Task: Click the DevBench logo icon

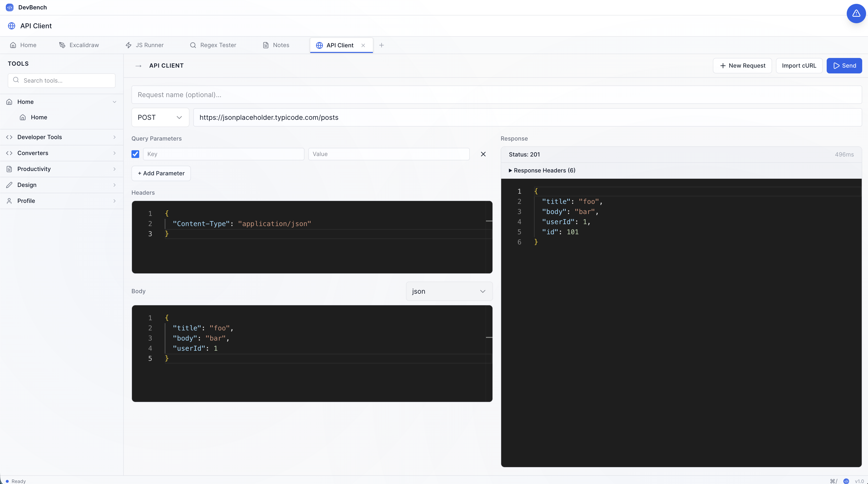Action: [x=9, y=7]
